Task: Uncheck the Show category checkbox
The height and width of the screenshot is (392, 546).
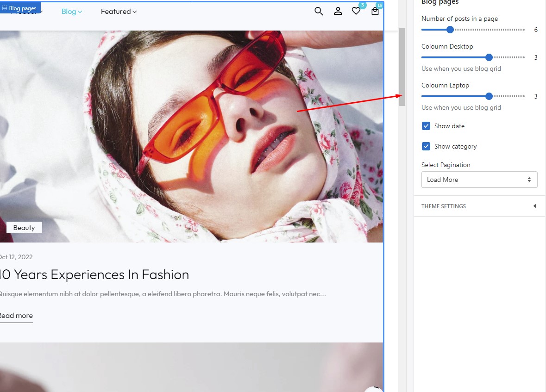Action: 426,146
